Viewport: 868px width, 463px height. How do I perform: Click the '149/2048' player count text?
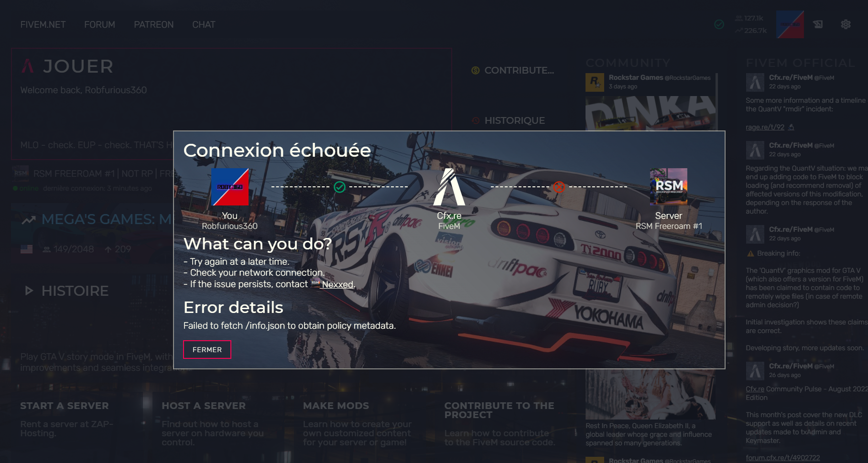(74, 249)
